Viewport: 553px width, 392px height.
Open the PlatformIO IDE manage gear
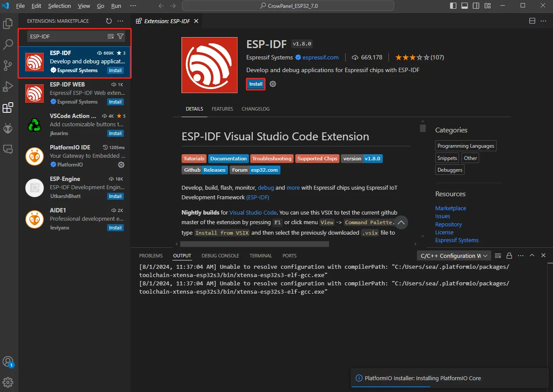pos(121,165)
